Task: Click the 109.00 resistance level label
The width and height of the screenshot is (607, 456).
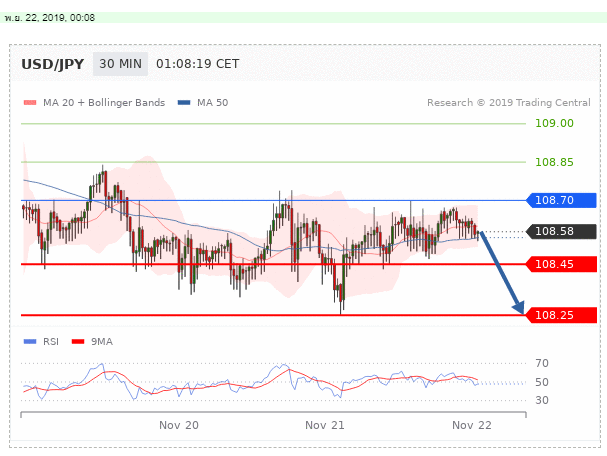Action: coord(554,123)
